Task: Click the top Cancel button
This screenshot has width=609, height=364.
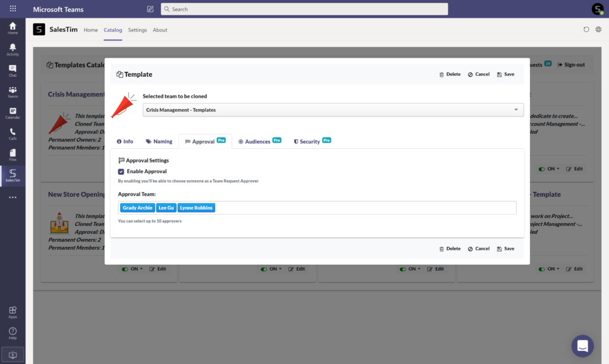Action: pos(479,74)
